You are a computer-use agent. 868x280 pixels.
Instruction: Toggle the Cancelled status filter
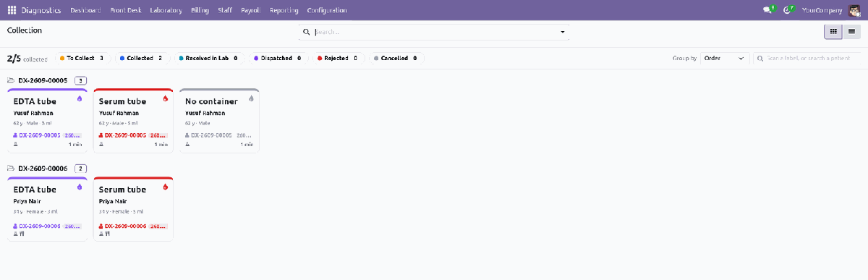(396, 58)
